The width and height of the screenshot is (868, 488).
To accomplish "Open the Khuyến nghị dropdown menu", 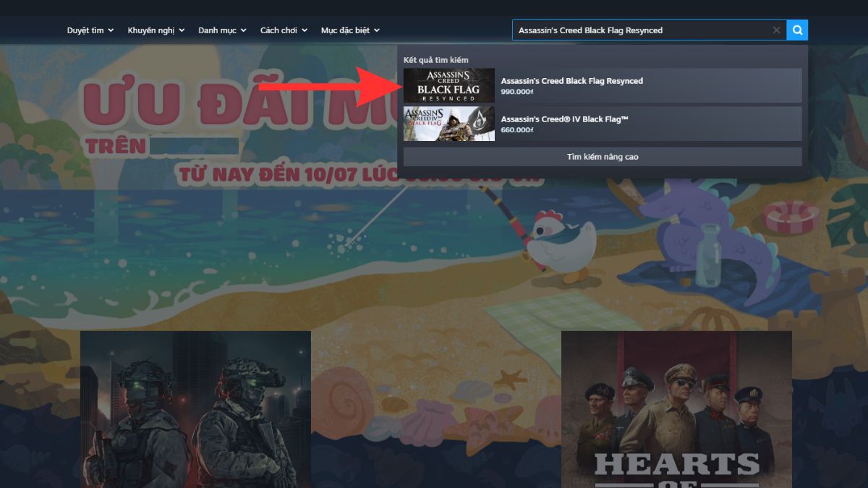I will coord(156,30).
